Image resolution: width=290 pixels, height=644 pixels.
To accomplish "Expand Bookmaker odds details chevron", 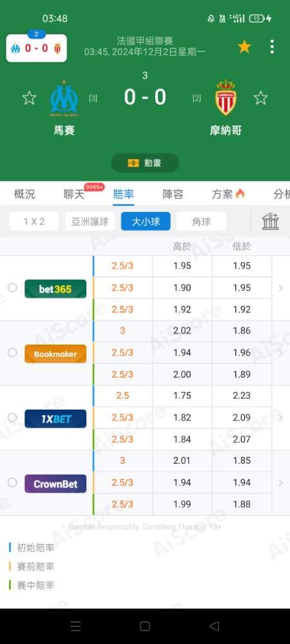I will pos(281,353).
